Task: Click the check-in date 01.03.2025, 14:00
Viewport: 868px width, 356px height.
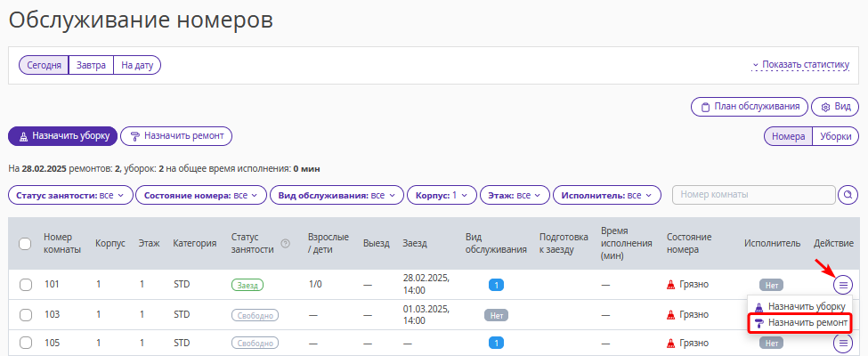Action: point(426,314)
